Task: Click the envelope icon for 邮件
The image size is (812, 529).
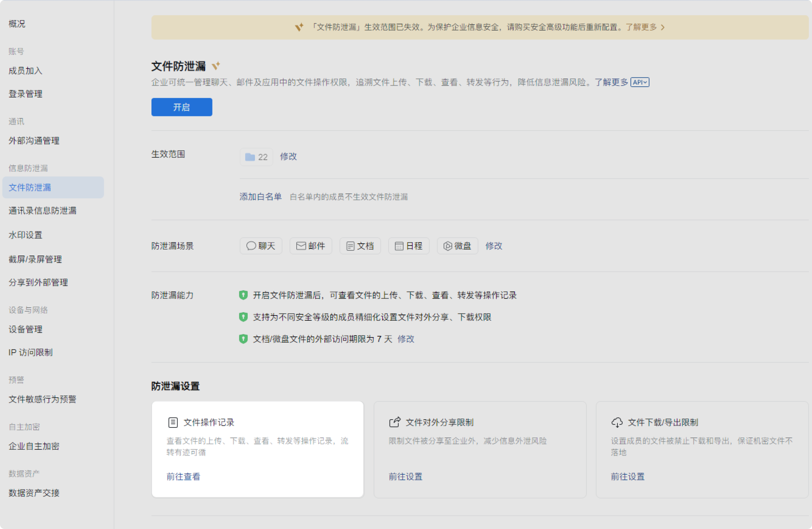Action: tap(301, 246)
